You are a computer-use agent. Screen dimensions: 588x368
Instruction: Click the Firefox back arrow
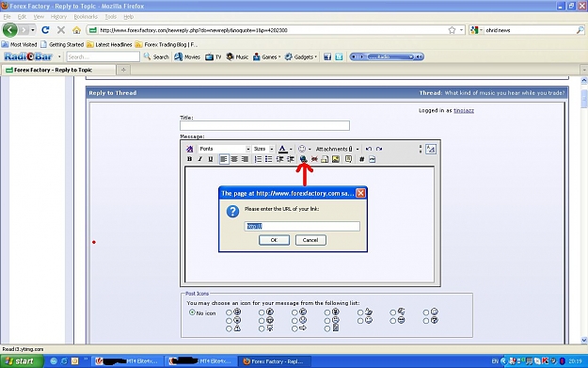tap(10, 30)
